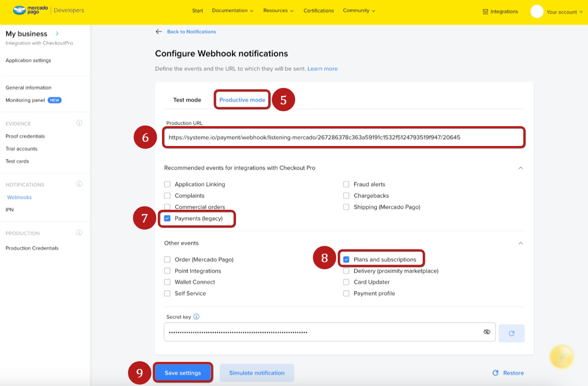Click into the Secret key field
588x386 pixels.
330,332
